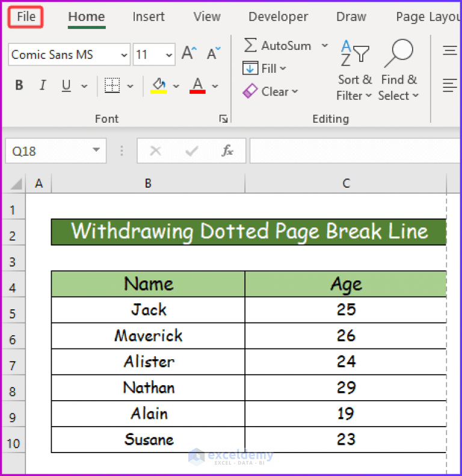This screenshot has width=462, height=476.
Task: Click the AutoSum sigma button
Action: (x=278, y=46)
